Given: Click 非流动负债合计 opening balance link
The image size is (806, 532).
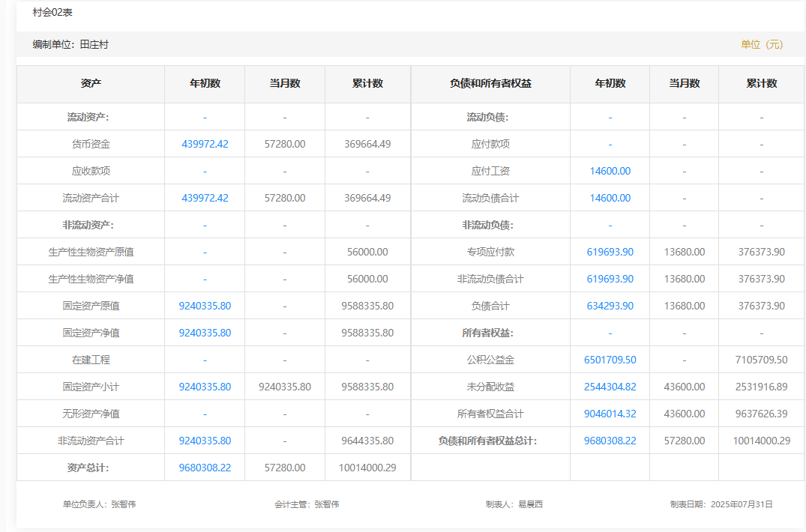Looking at the screenshot, I should [610, 279].
